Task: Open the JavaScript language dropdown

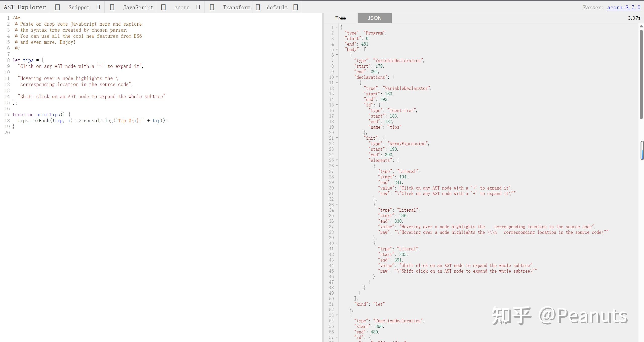Action: pyautogui.click(x=138, y=8)
